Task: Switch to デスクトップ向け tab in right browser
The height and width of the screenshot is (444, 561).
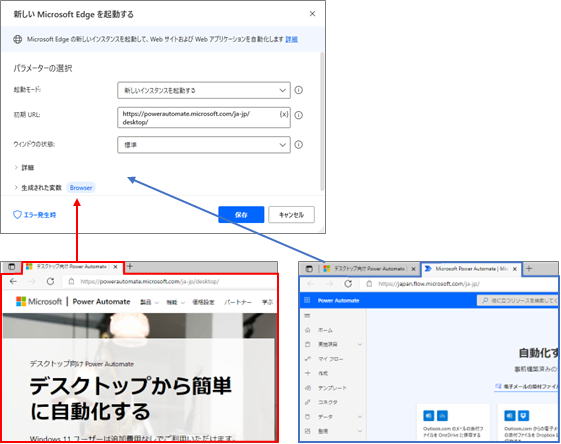Action: coord(364,269)
